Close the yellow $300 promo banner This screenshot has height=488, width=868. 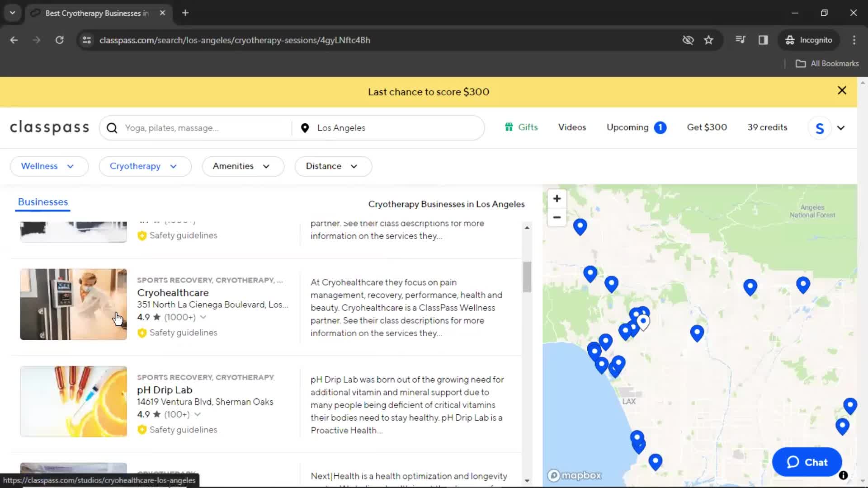point(842,91)
